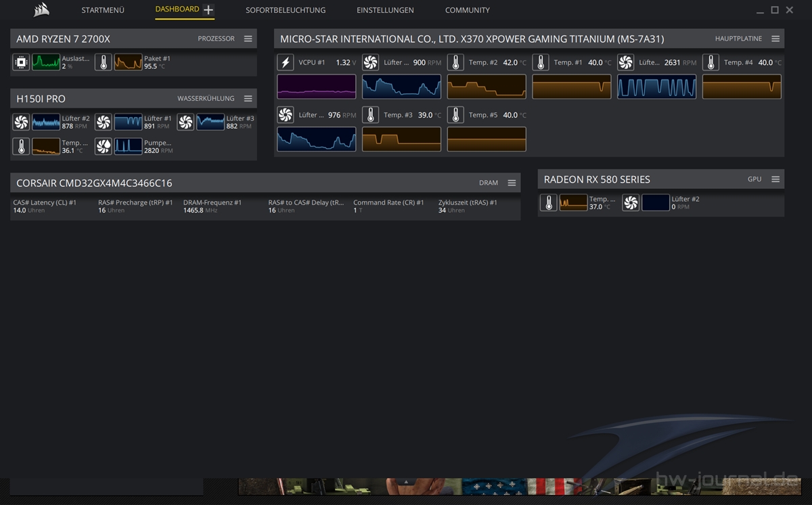This screenshot has height=505, width=812.
Task: Click the RADEON RX 580 SERIES title
Action: (x=597, y=179)
